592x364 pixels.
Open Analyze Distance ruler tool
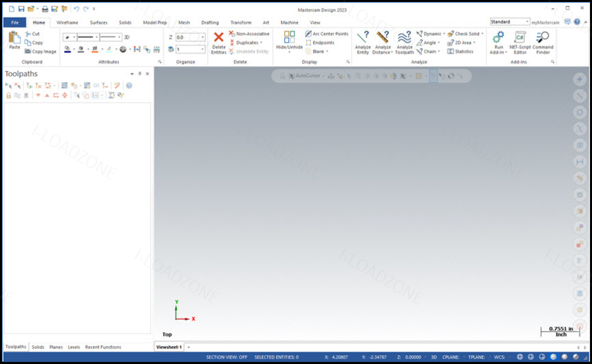(383, 43)
